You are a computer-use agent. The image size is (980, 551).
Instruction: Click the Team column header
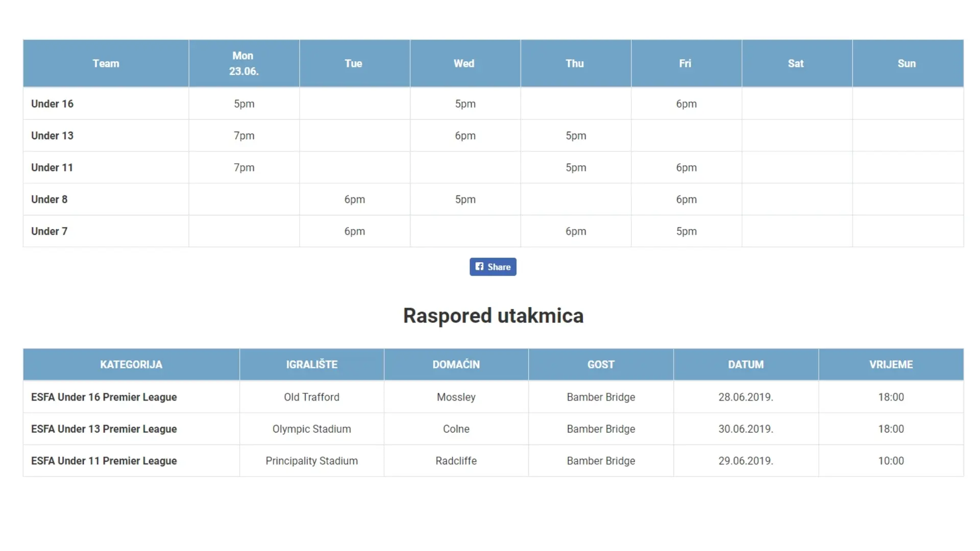[x=106, y=63]
